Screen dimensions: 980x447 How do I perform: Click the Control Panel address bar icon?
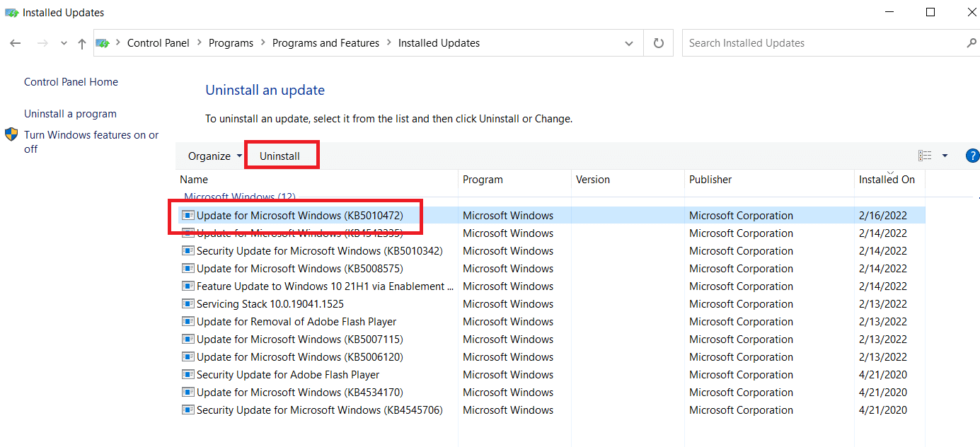tap(103, 43)
